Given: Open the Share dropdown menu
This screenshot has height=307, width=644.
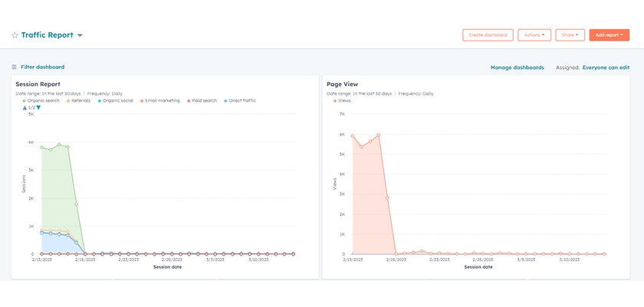Looking at the screenshot, I should coord(570,35).
